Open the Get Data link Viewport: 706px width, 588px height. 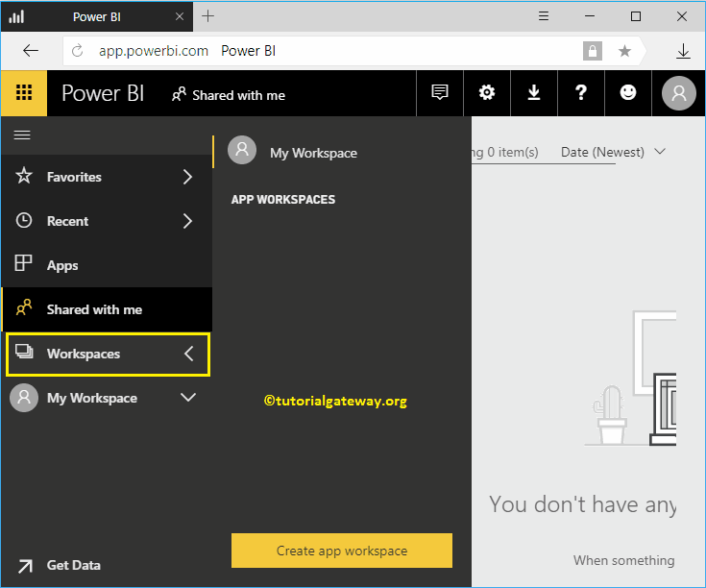[73, 565]
